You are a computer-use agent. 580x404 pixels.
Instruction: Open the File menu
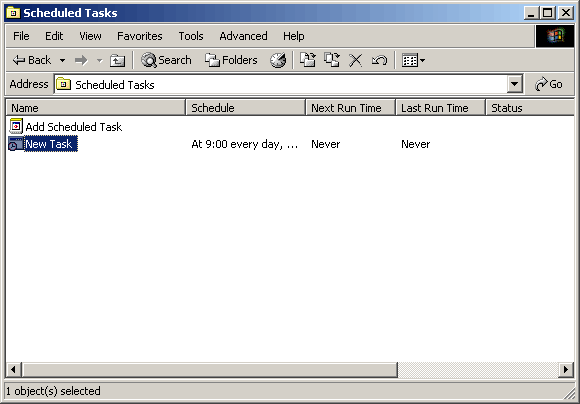(21, 36)
